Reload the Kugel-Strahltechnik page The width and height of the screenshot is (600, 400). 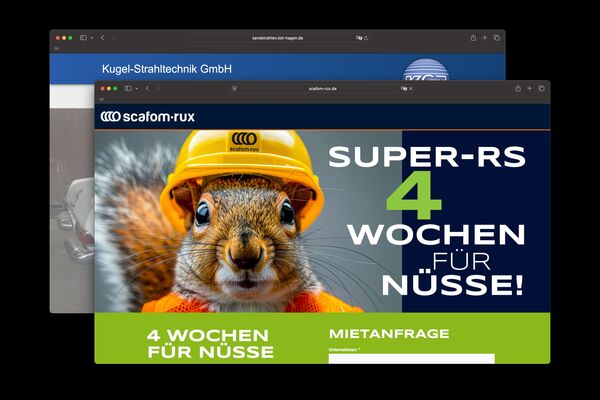[x=366, y=38]
